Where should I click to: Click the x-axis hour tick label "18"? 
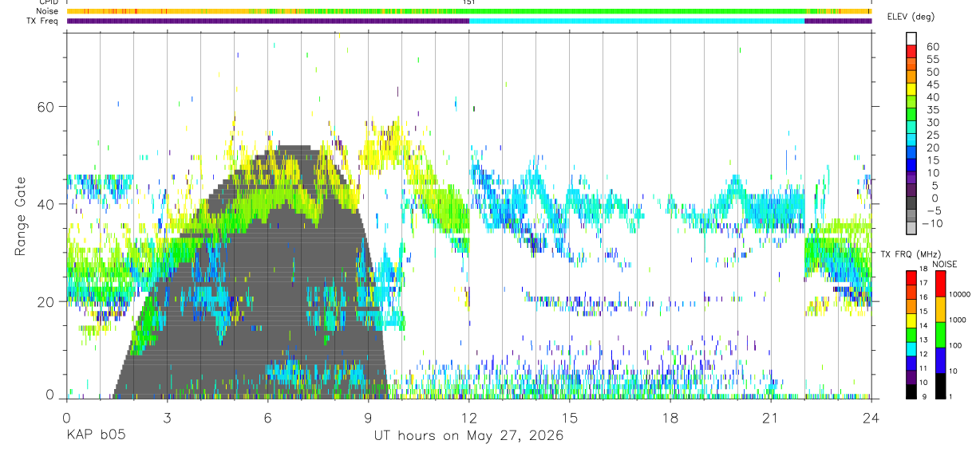[x=670, y=419]
